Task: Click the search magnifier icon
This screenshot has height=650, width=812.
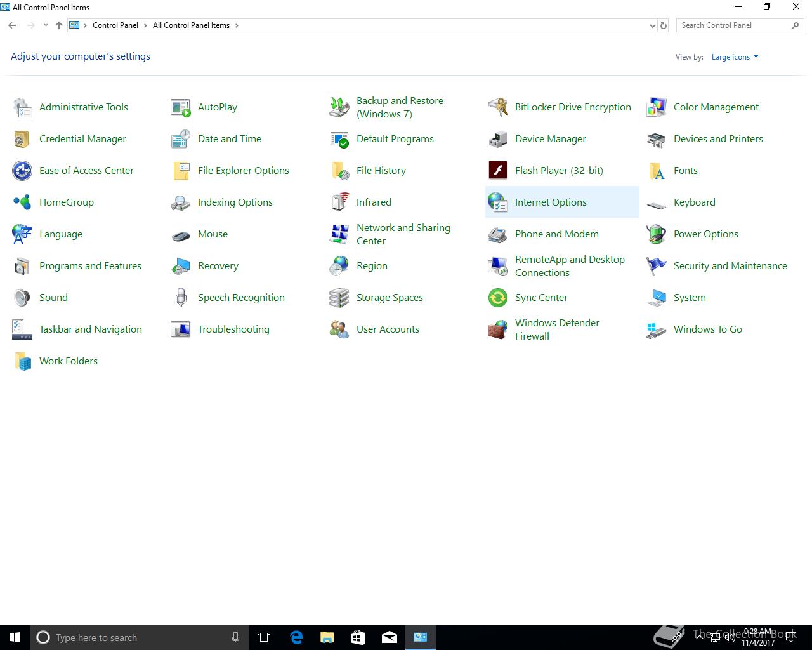Action: 795,25
